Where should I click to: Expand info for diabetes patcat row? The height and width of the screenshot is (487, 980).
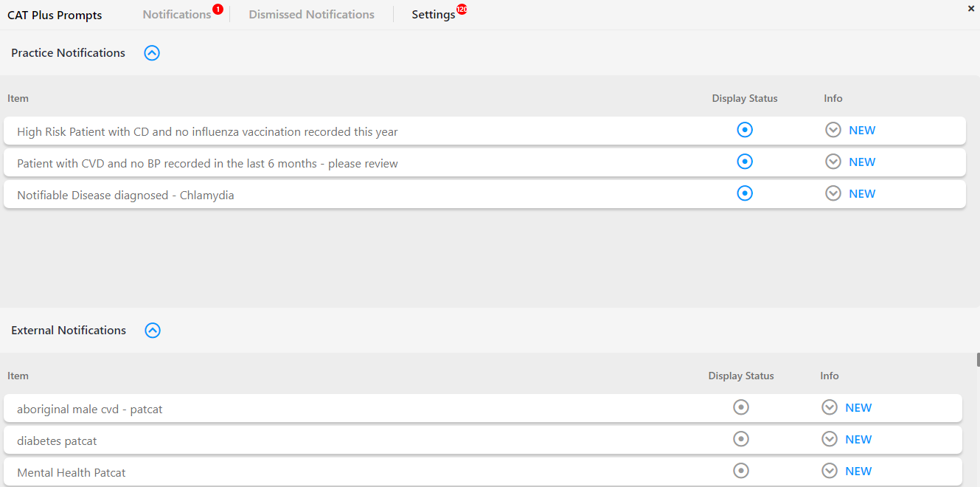tap(830, 439)
